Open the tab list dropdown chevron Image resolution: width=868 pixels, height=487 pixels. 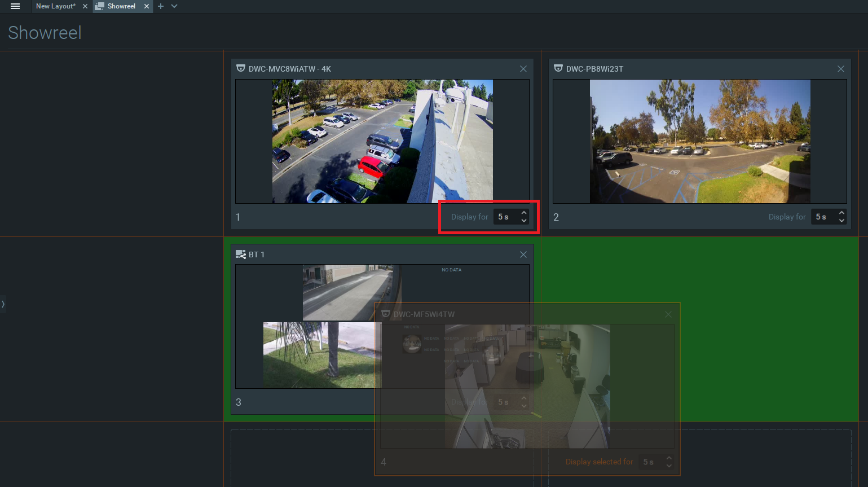(x=174, y=6)
